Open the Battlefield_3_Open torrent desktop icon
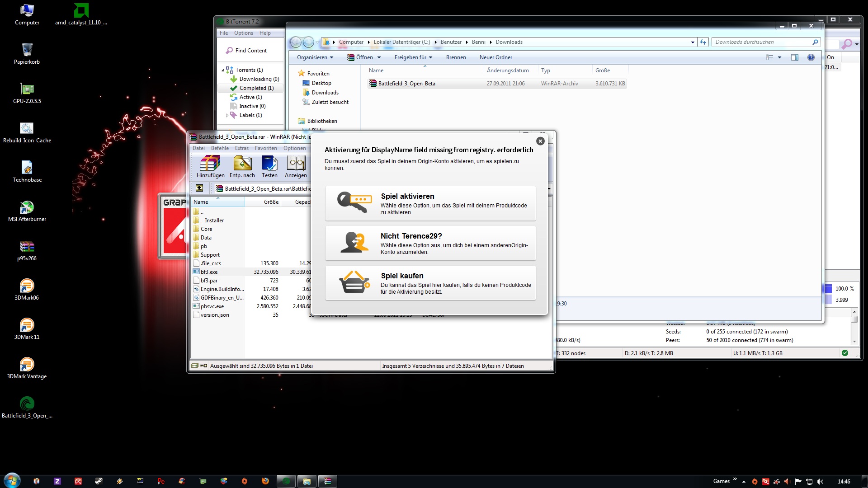The width and height of the screenshot is (868, 488). pyautogui.click(x=27, y=408)
